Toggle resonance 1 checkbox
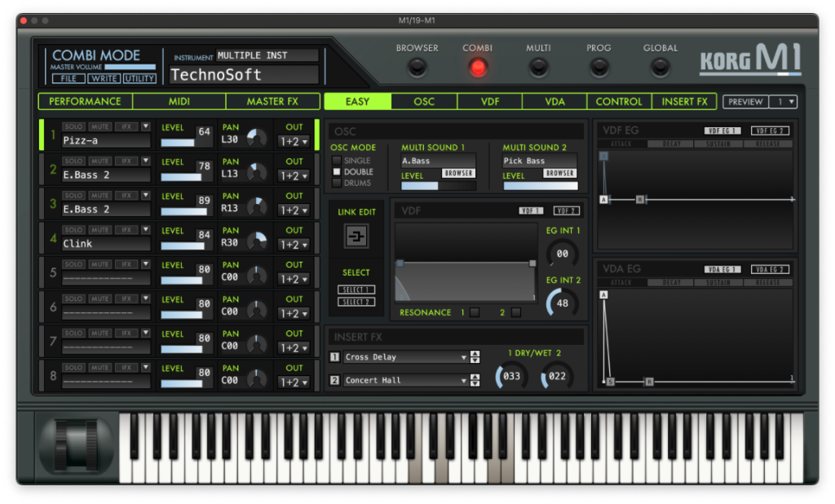 (x=475, y=312)
